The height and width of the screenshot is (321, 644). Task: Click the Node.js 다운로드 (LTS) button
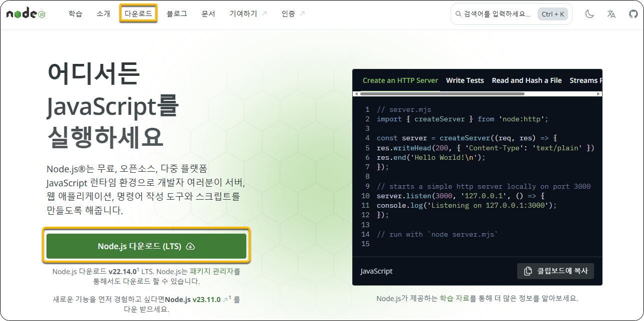click(146, 246)
